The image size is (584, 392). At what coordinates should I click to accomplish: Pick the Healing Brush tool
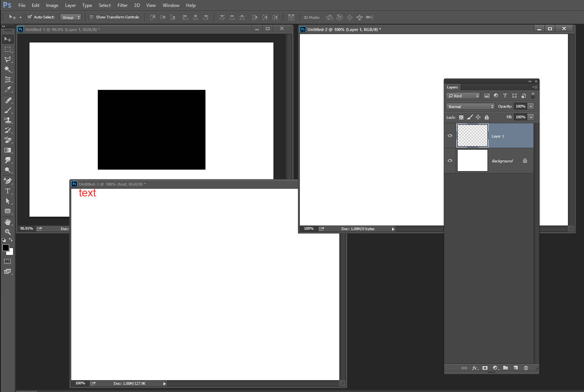click(x=8, y=100)
